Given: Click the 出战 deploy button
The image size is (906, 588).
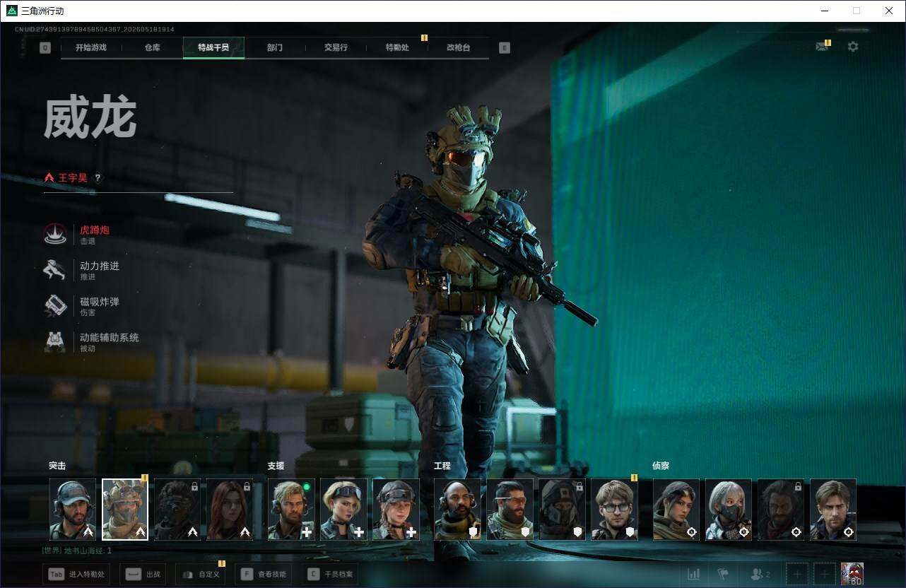Looking at the screenshot, I should (x=143, y=575).
